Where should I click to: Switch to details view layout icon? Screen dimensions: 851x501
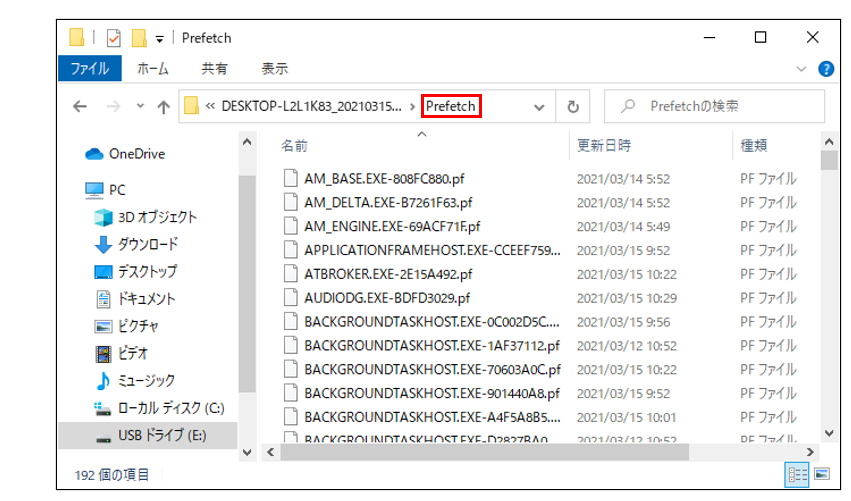[797, 475]
